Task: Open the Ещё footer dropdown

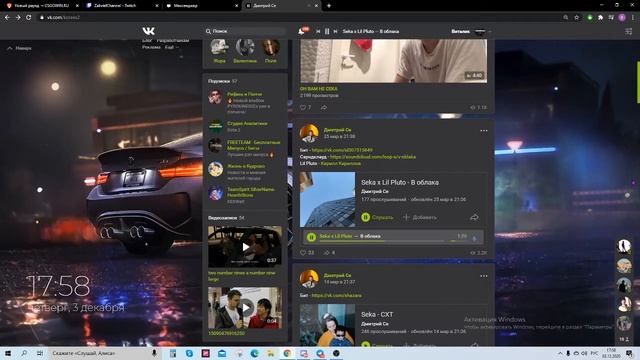Action: [171, 47]
